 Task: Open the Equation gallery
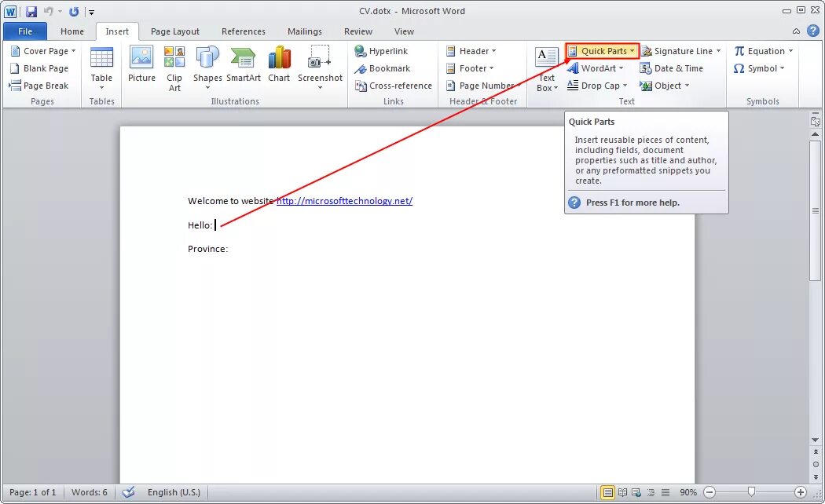click(764, 51)
